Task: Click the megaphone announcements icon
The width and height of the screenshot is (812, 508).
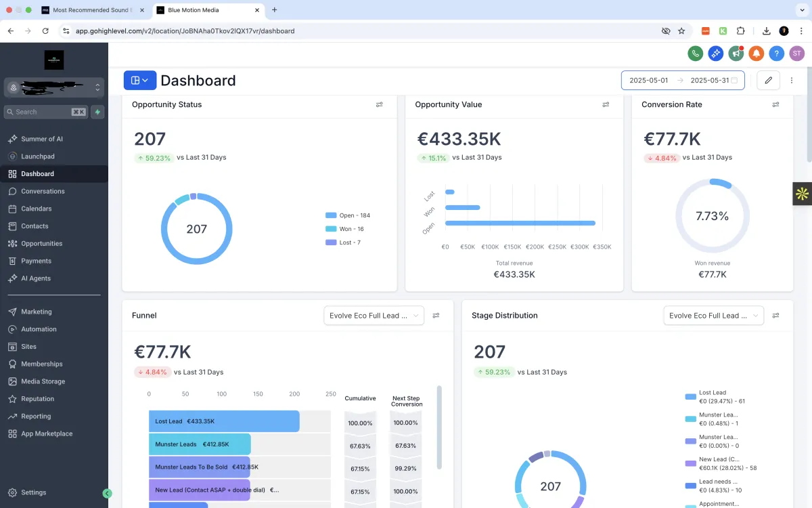Action: click(x=736, y=54)
